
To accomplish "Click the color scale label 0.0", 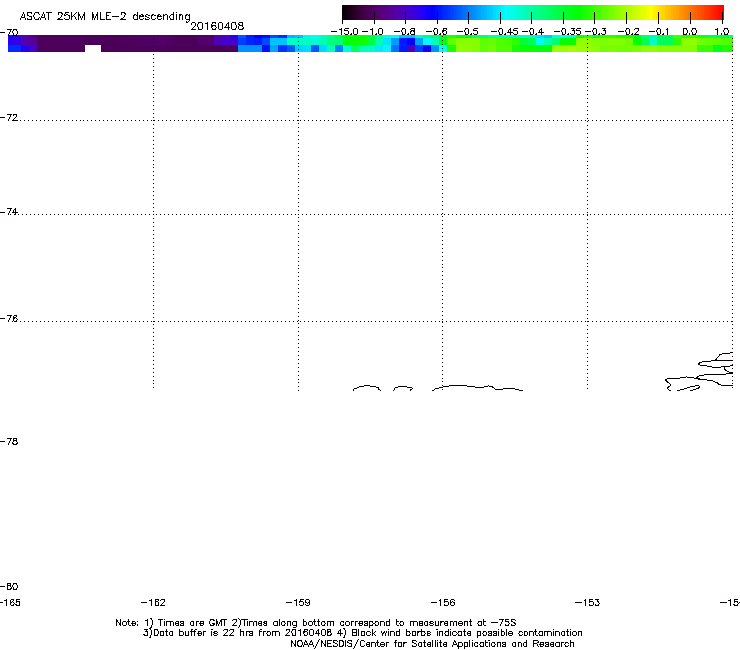I will pyautogui.click(x=690, y=32).
